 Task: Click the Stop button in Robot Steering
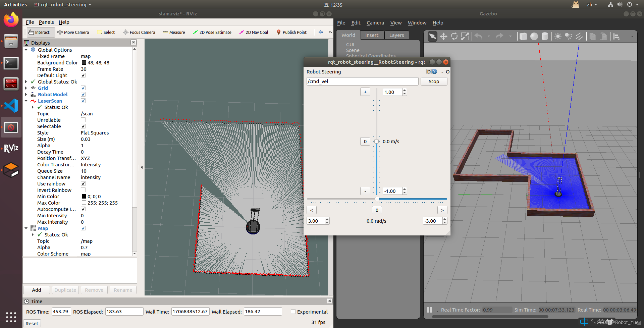click(434, 81)
